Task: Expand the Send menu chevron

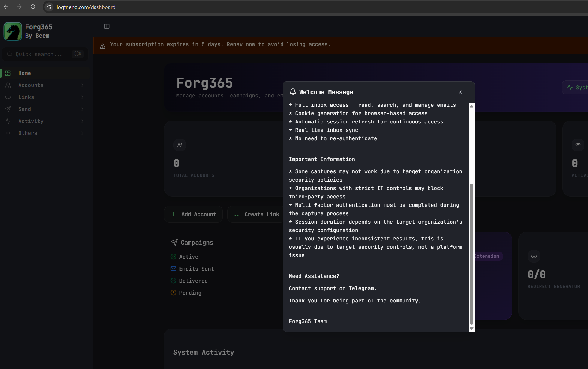Action: 82,109
